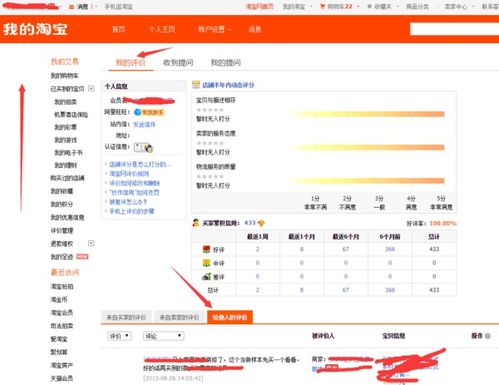Click the NEW badge beside 我的足迹
The height and width of the screenshot is (385, 499).
[82, 256]
